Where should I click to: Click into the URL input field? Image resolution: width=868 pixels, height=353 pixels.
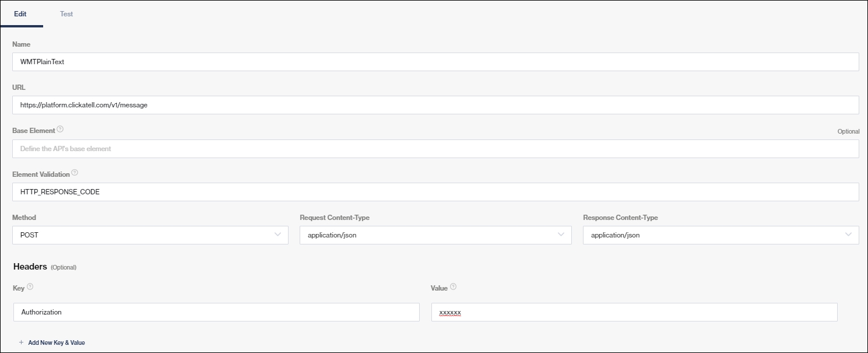pyautogui.click(x=435, y=105)
